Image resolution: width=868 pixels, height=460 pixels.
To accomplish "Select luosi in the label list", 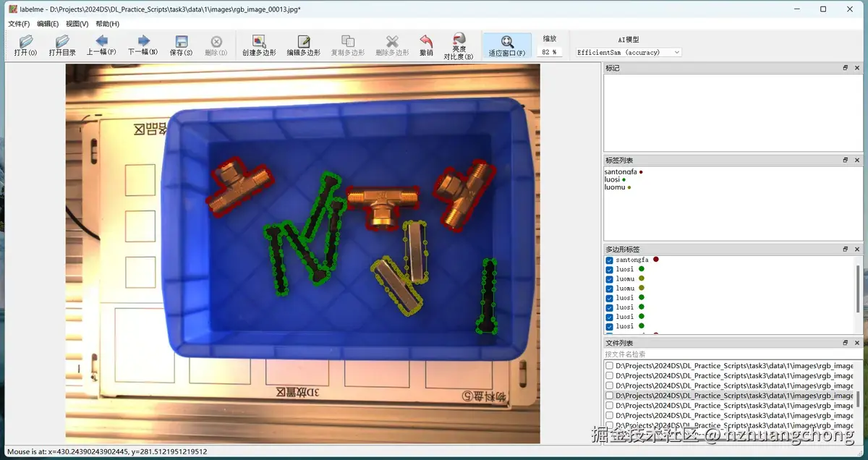I will tap(612, 179).
